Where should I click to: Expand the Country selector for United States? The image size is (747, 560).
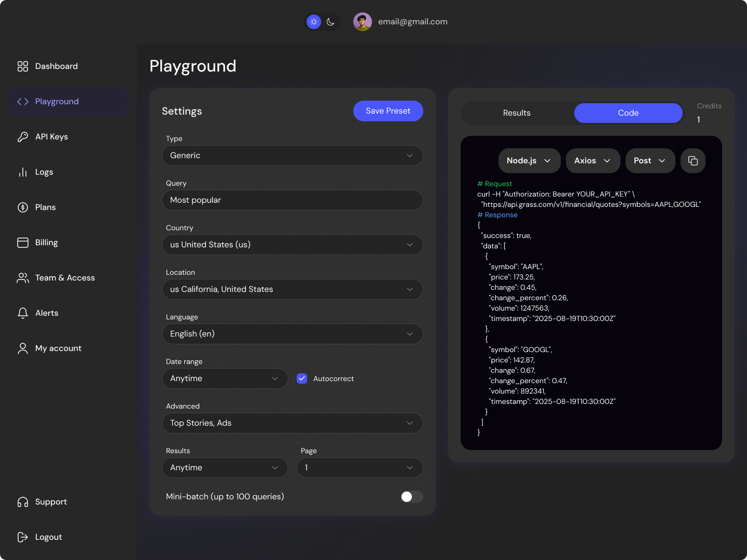click(x=292, y=244)
